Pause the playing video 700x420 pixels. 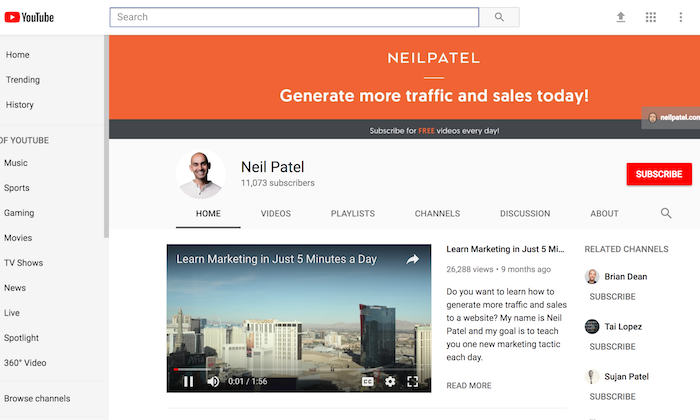pos(188,381)
